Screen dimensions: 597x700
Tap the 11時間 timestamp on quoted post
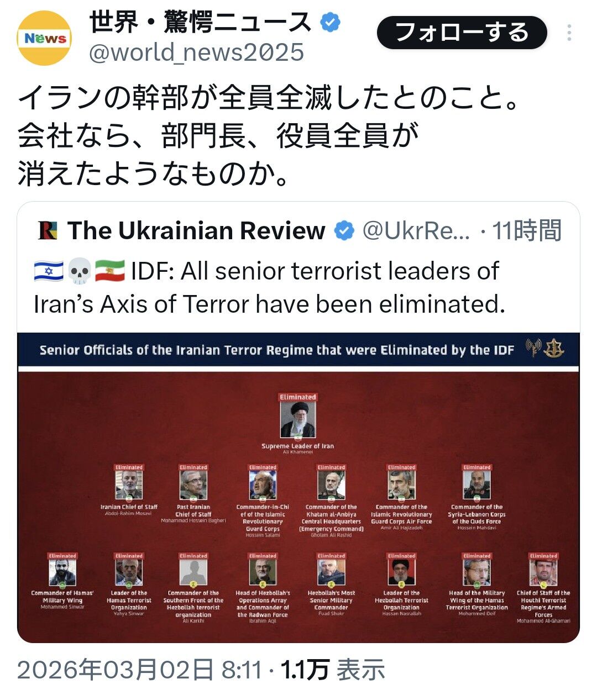click(x=526, y=230)
